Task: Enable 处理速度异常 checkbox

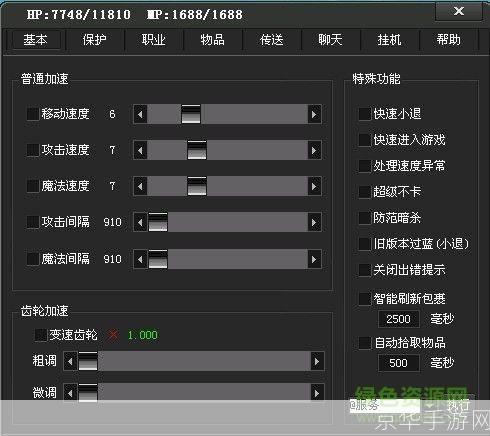Action: click(365, 166)
